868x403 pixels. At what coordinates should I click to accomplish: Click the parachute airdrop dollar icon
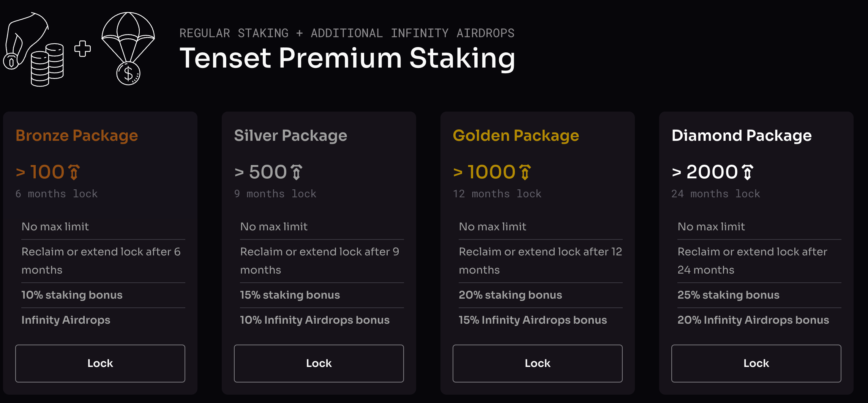(x=128, y=49)
